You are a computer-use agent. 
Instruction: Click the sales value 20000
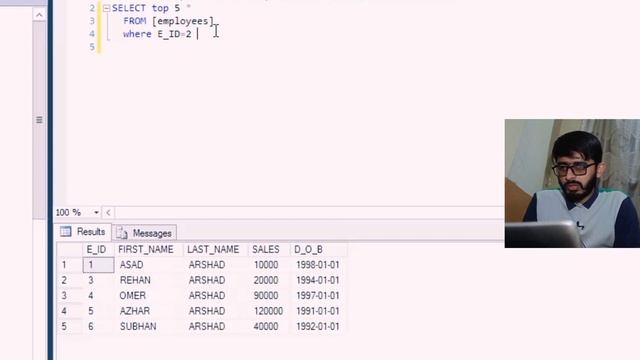point(266,280)
